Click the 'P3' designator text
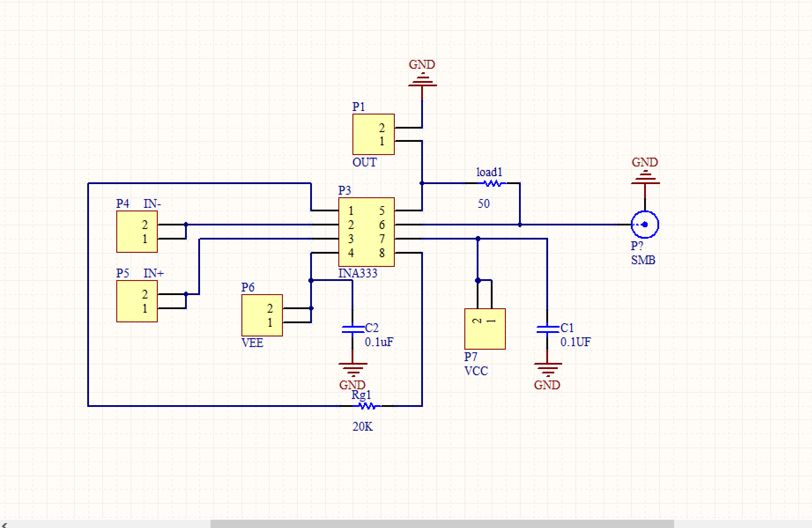 point(345,191)
